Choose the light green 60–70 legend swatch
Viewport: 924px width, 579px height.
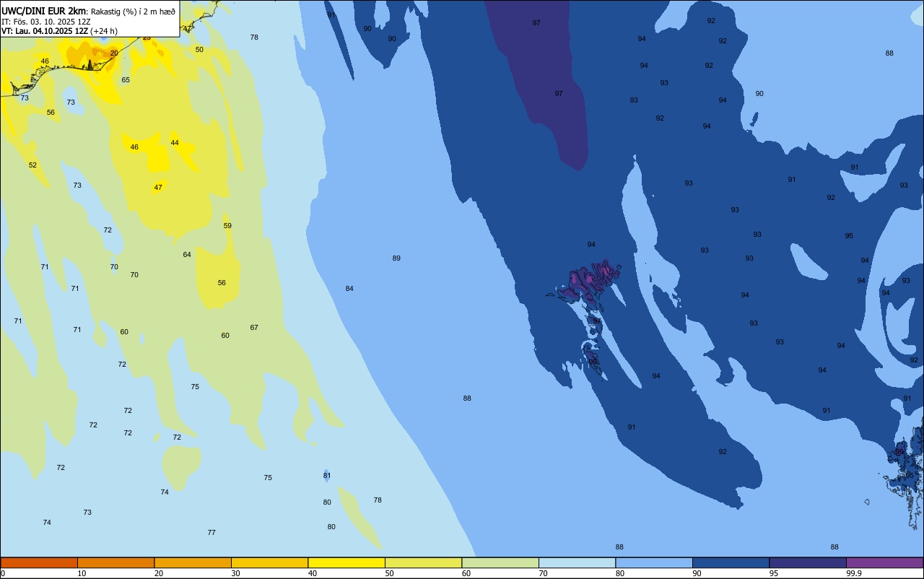pyautogui.click(x=500, y=563)
